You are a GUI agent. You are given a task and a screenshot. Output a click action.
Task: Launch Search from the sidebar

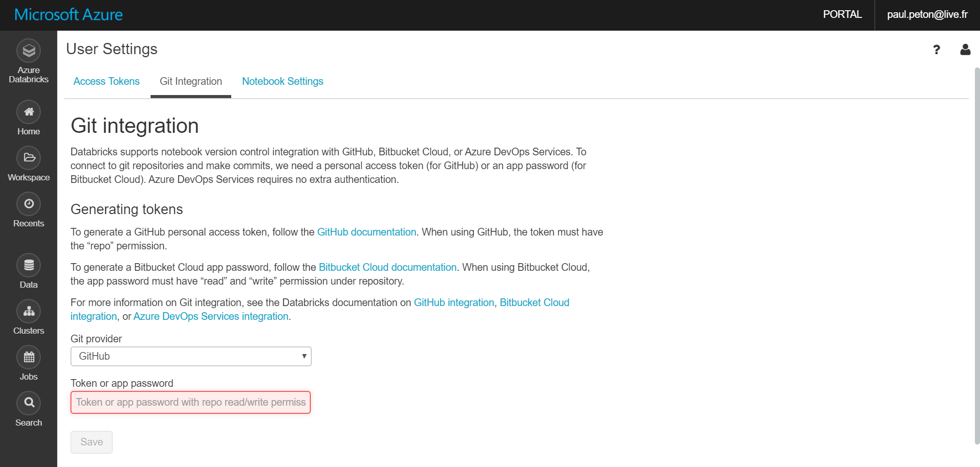[x=28, y=403]
